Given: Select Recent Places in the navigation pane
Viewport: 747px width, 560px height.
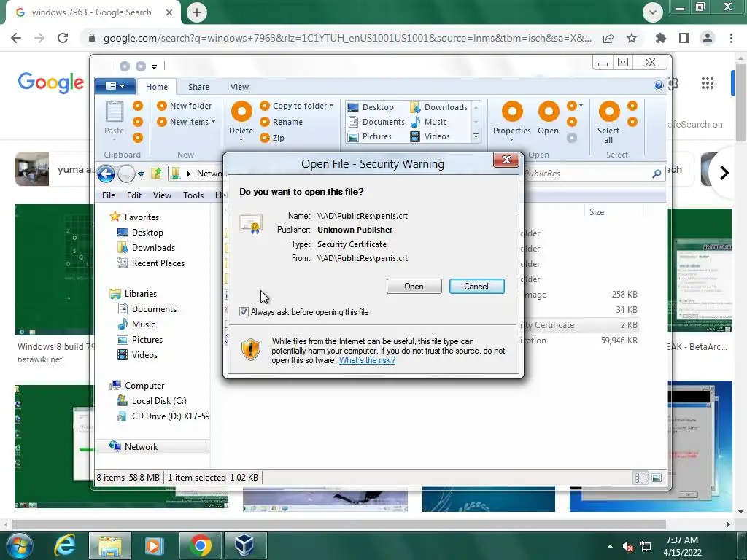Looking at the screenshot, I should coord(151,262).
